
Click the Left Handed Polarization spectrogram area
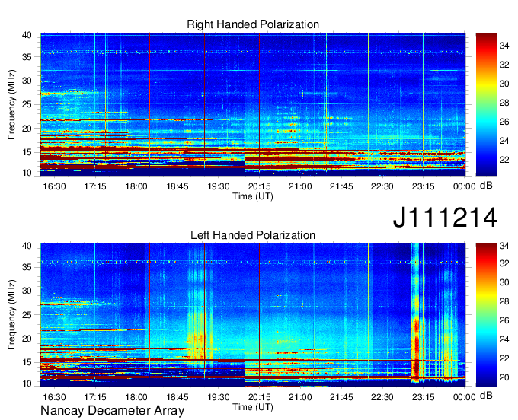pos(253,315)
